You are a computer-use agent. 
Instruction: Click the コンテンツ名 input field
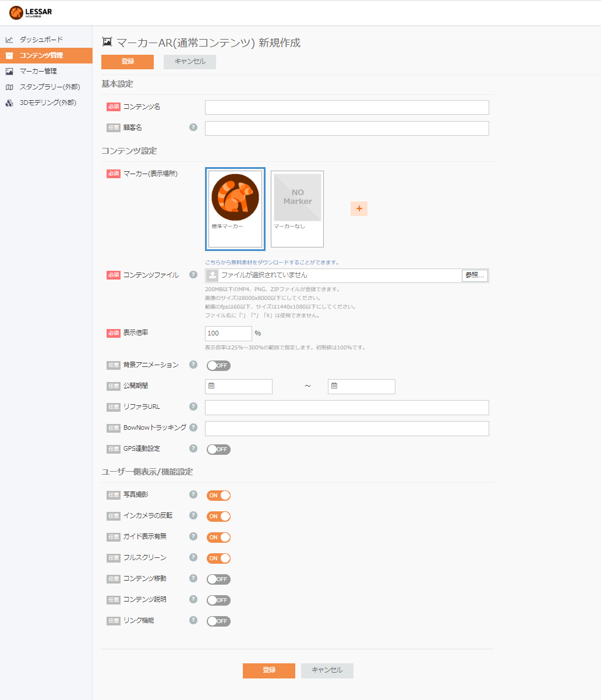[347, 107]
